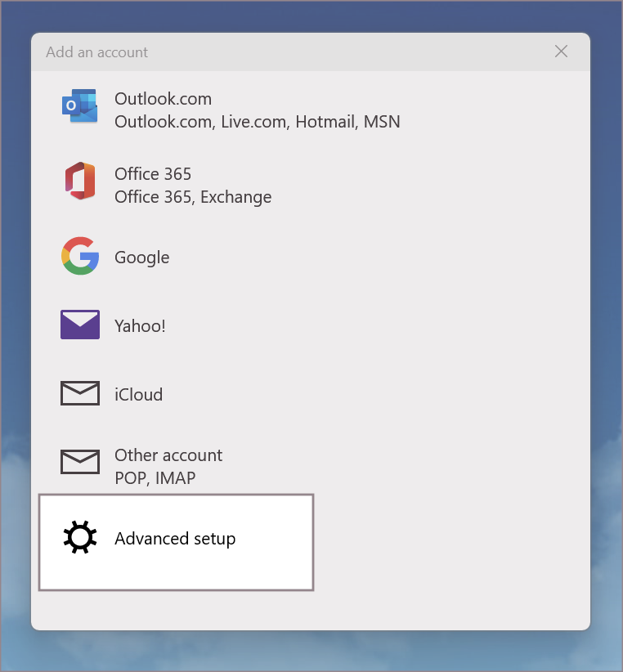
Task: Close the Add an account dialog
Action: point(561,52)
